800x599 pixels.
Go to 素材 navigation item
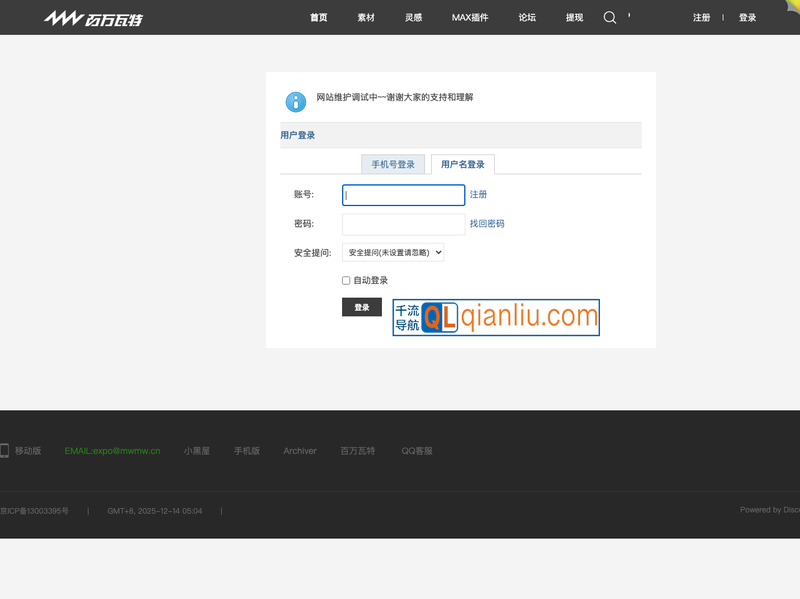coord(366,18)
